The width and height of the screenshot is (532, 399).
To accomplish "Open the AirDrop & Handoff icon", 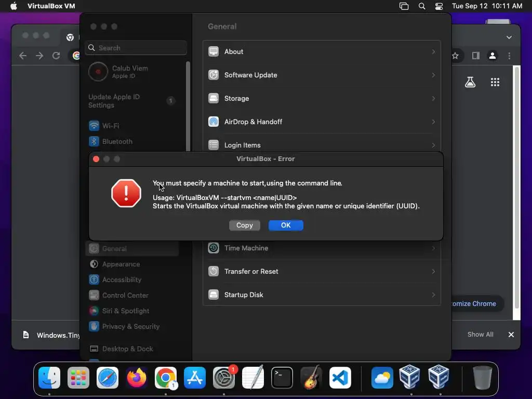I will (214, 122).
